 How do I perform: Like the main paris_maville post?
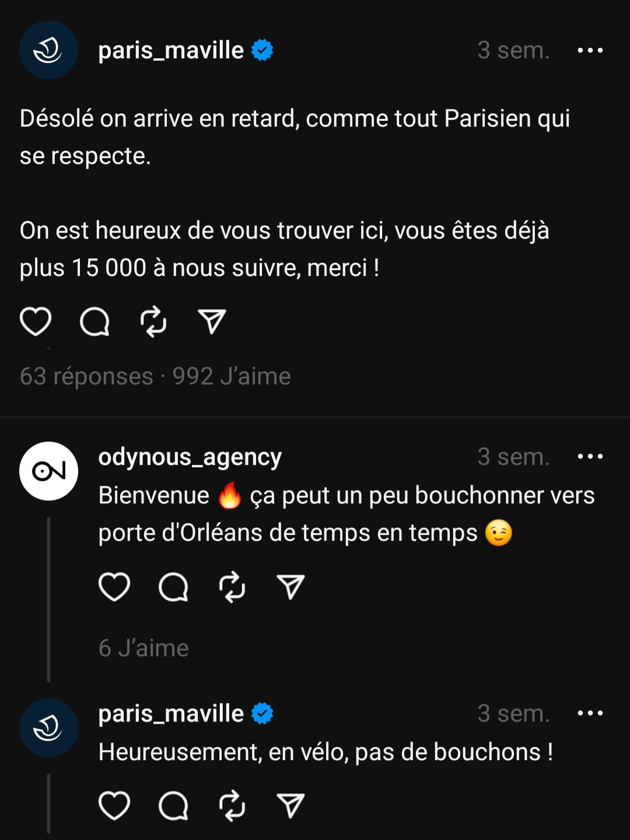(x=36, y=321)
